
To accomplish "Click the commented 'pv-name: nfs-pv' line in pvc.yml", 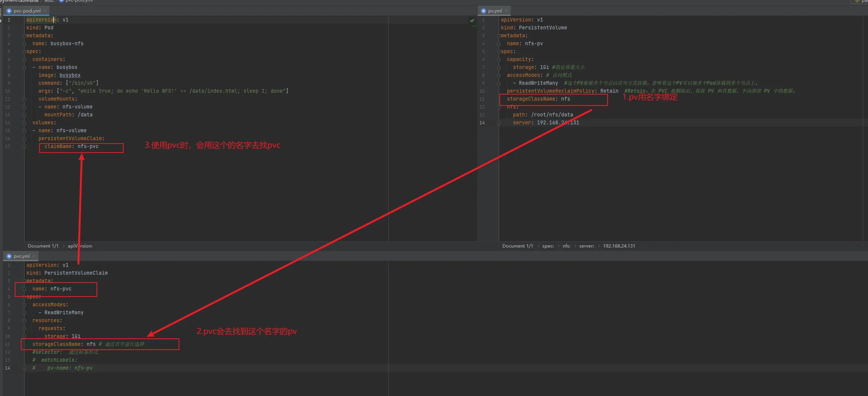I will (x=62, y=368).
